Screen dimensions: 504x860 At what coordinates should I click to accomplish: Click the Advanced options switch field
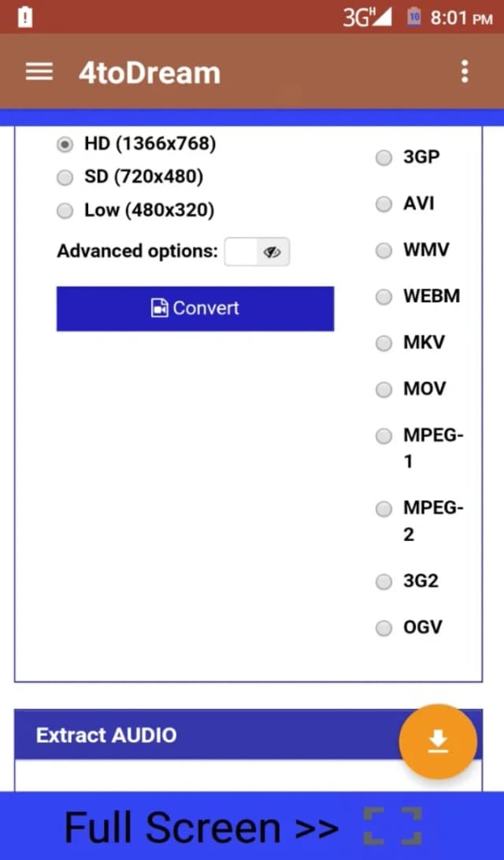257,252
